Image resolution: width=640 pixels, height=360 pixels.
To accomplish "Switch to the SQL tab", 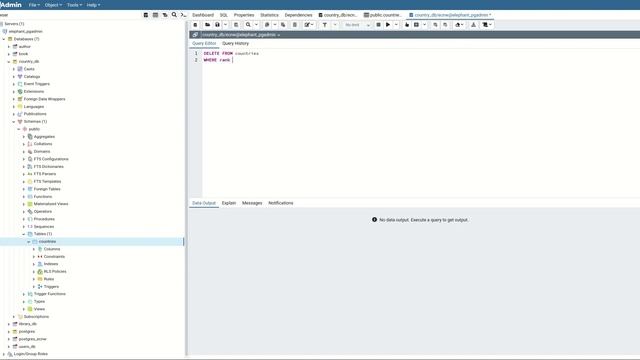I will click(224, 15).
